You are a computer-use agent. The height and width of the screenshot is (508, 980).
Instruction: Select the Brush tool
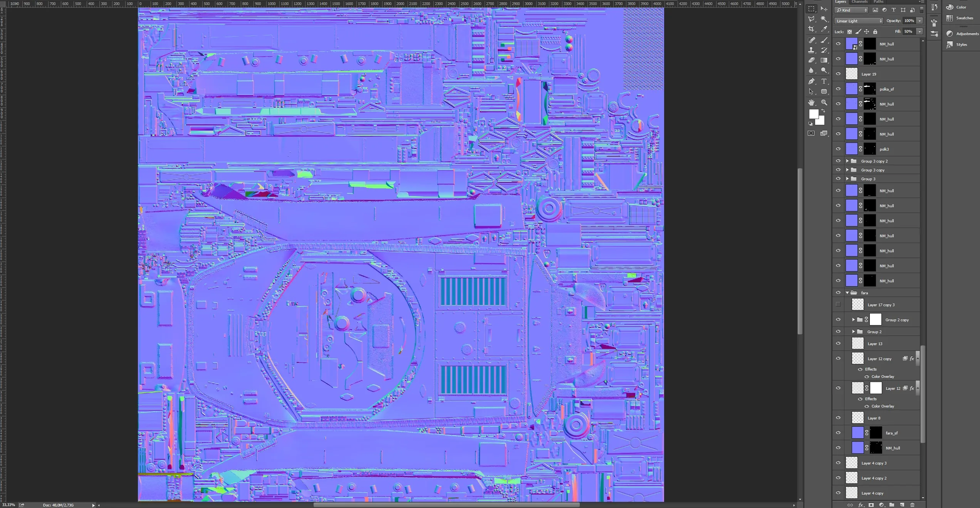pyautogui.click(x=824, y=40)
